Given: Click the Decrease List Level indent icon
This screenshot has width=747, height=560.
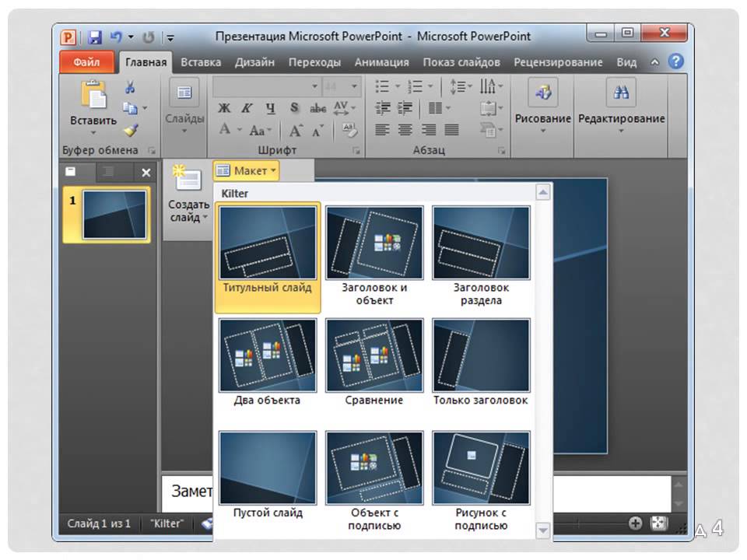Looking at the screenshot, I should [383, 108].
